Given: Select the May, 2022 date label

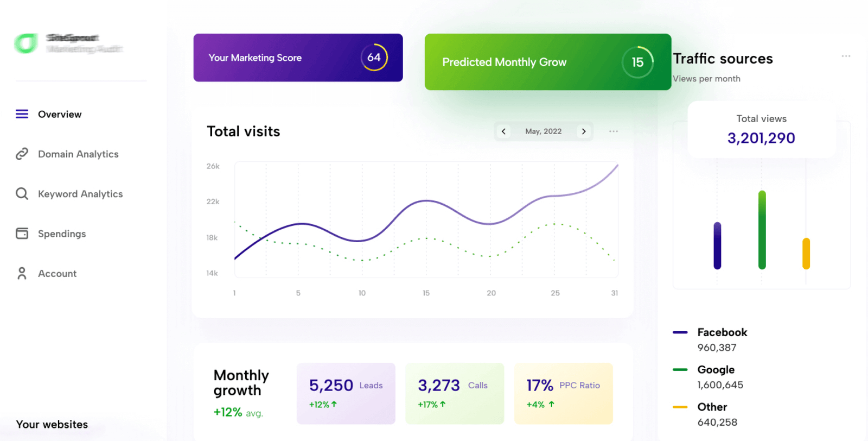Looking at the screenshot, I should (x=543, y=131).
